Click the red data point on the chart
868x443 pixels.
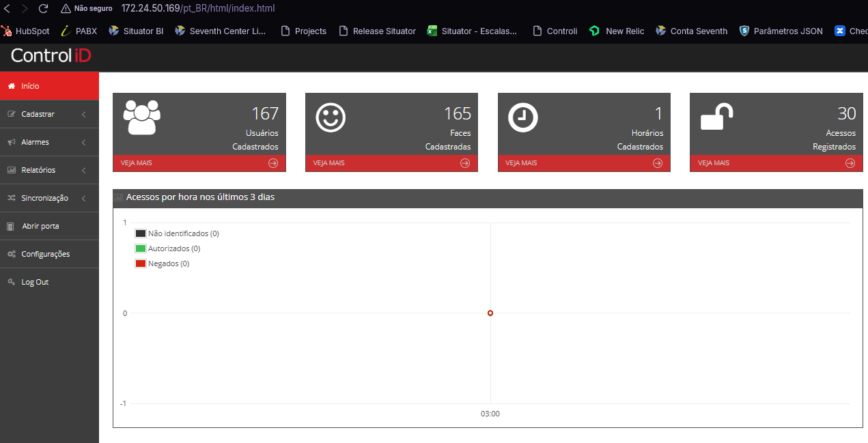[x=490, y=313]
